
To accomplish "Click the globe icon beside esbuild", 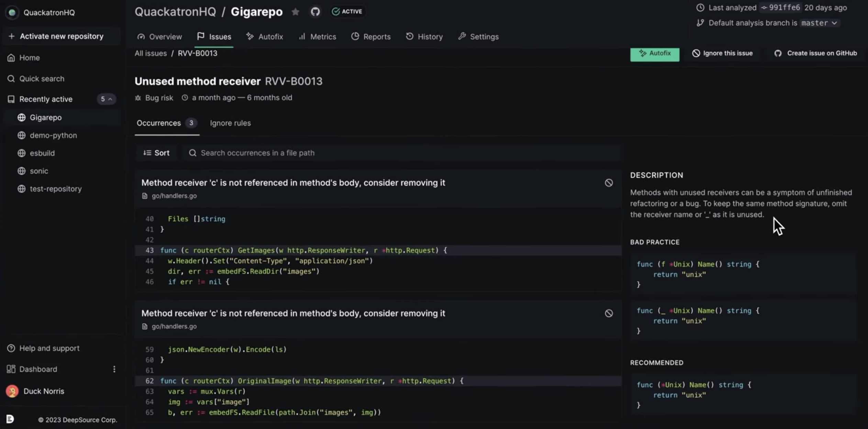I will point(22,153).
